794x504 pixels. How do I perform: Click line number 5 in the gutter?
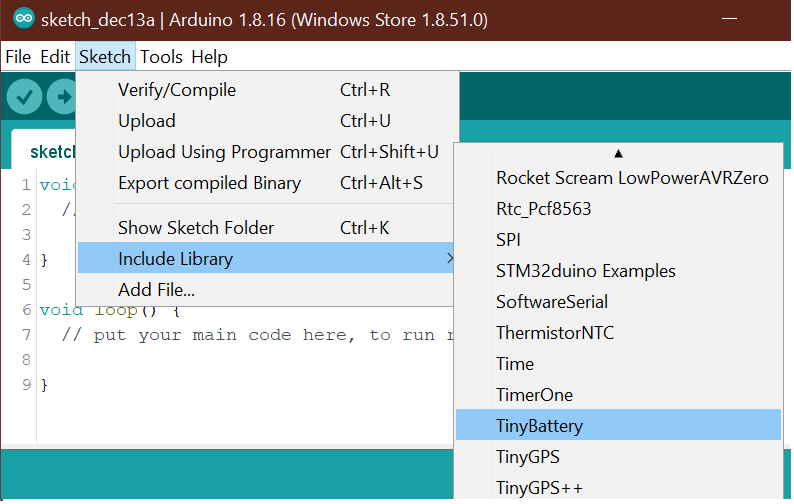27,284
